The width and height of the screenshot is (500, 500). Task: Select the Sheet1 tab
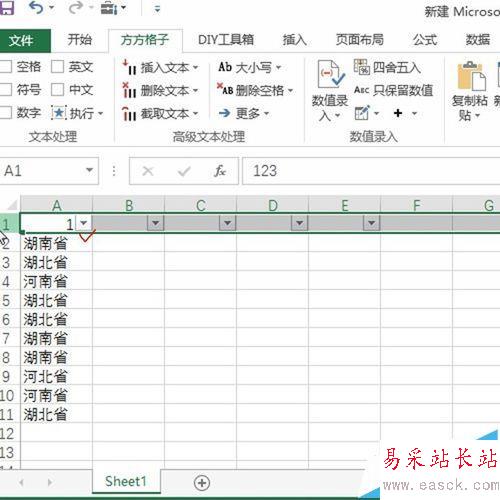click(126, 481)
